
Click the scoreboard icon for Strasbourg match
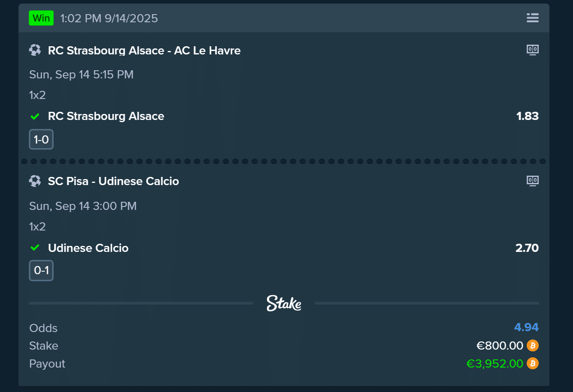point(532,50)
